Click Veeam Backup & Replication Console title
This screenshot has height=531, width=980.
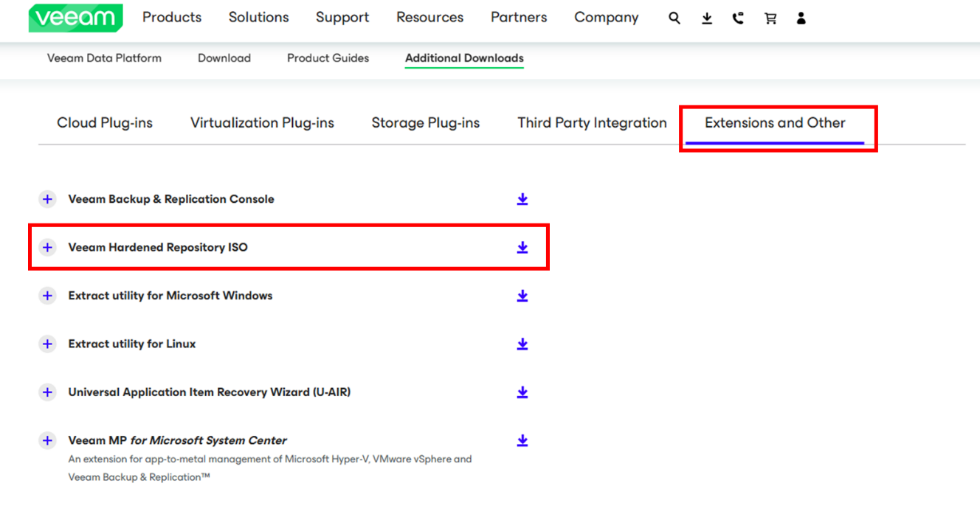point(171,199)
